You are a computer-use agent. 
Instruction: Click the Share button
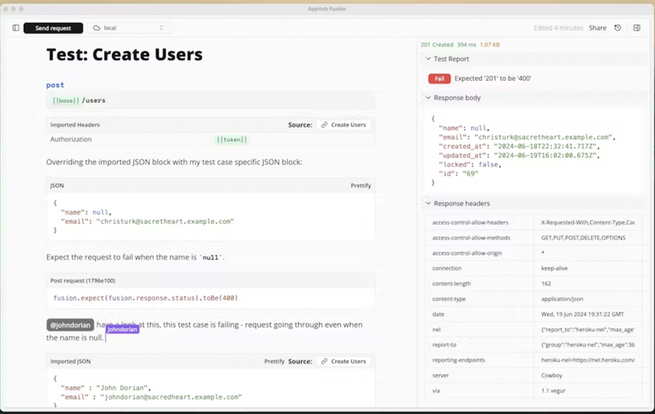[597, 28]
